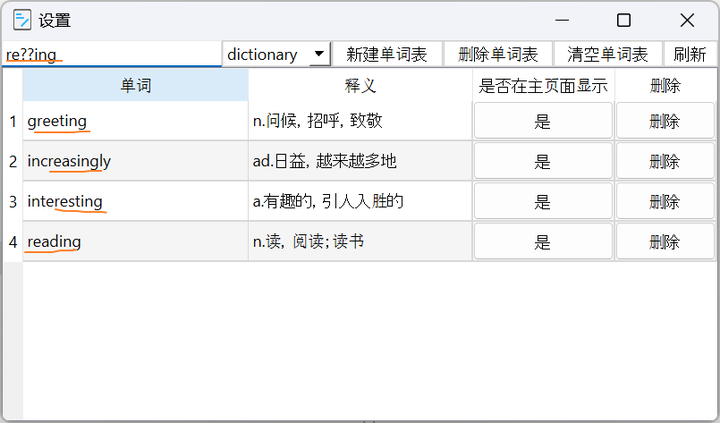This screenshot has height=423, width=720.
Task: Delete the word greeting
Action: (x=664, y=121)
